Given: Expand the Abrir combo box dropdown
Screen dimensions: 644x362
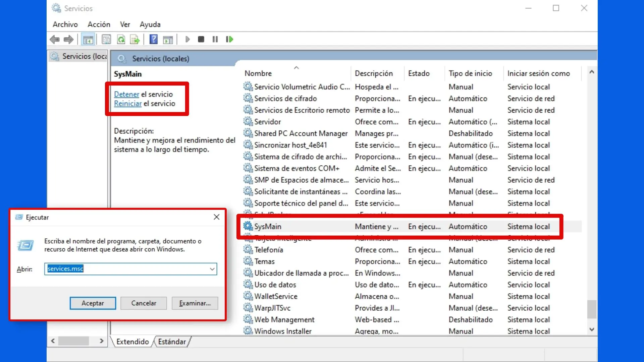Looking at the screenshot, I should (212, 269).
